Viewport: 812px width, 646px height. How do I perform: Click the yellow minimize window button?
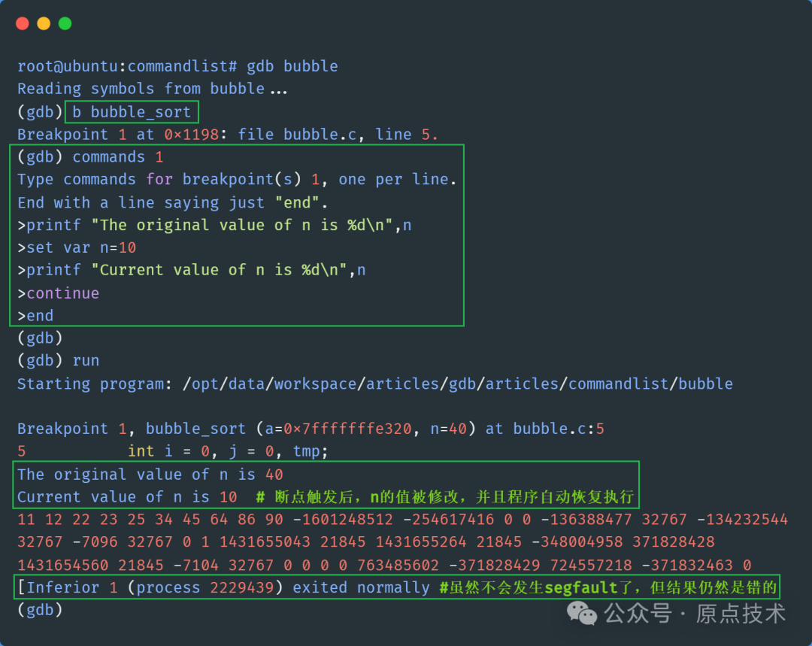tap(44, 23)
